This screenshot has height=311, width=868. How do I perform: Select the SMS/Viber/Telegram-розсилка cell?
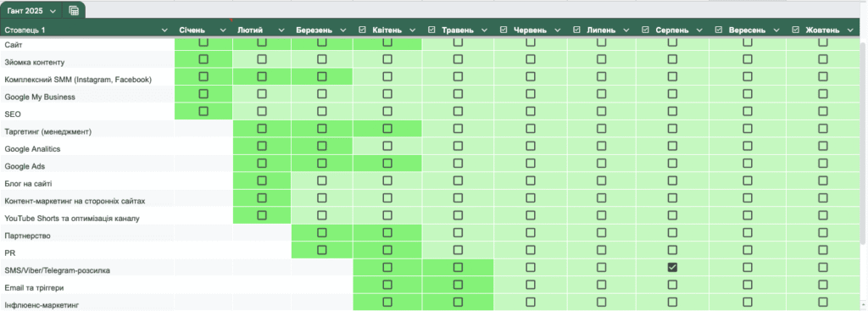(x=87, y=268)
